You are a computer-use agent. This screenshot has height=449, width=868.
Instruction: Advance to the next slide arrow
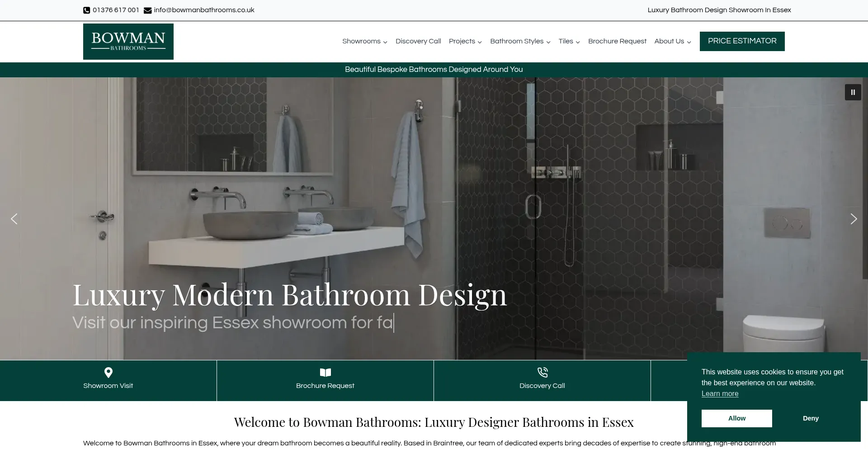coord(854,219)
